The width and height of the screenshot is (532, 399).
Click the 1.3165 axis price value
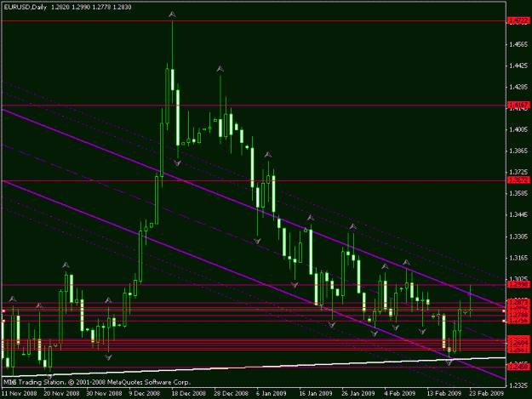point(519,258)
